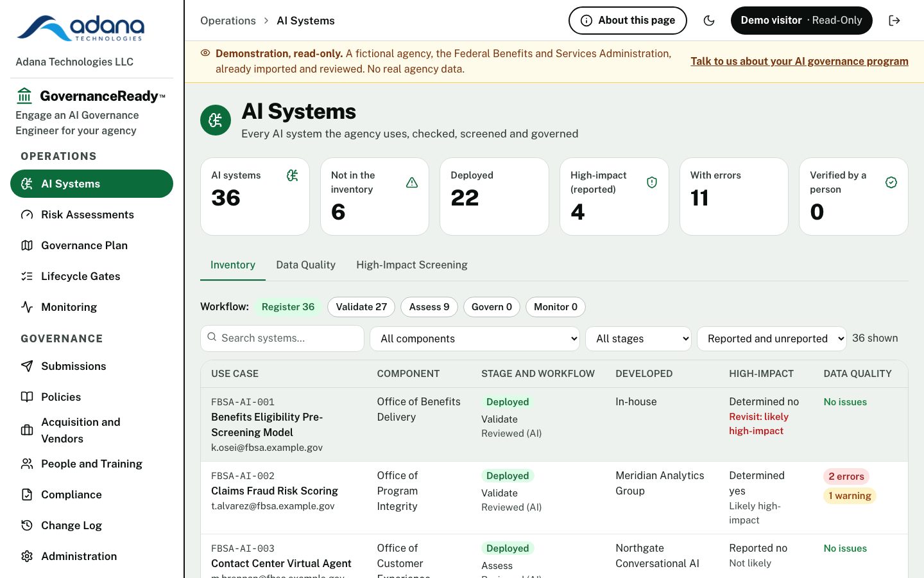Switch to High-Impact Screening tab
This screenshot has width=924, height=578.
pos(412,265)
